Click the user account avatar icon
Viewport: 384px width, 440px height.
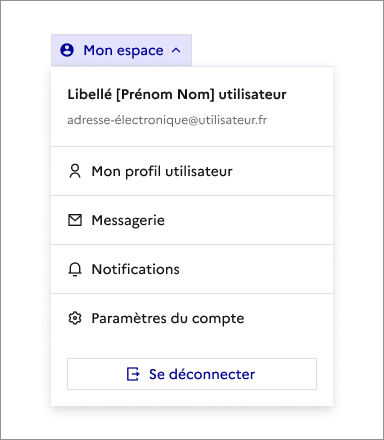(67, 50)
